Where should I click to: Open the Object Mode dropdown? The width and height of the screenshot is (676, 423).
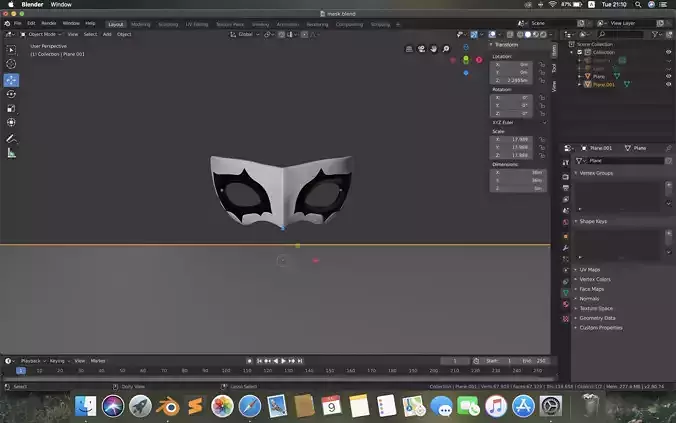(x=41, y=34)
